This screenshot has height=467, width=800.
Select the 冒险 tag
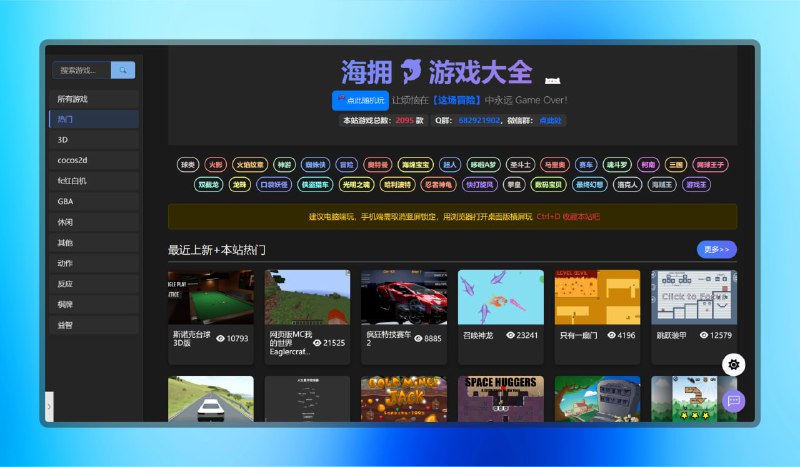tap(346, 165)
